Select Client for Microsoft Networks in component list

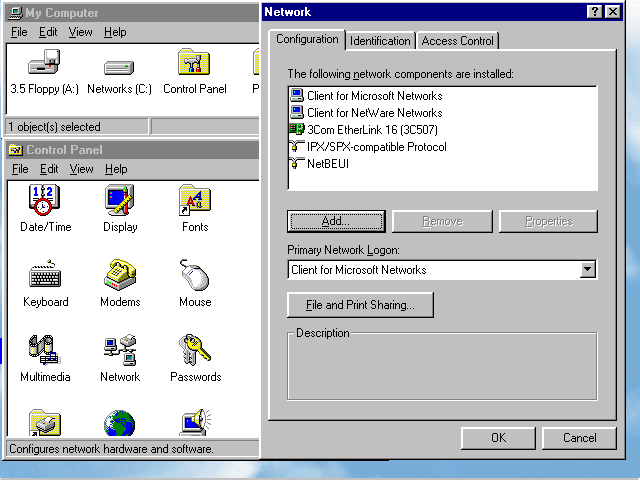tap(366, 96)
